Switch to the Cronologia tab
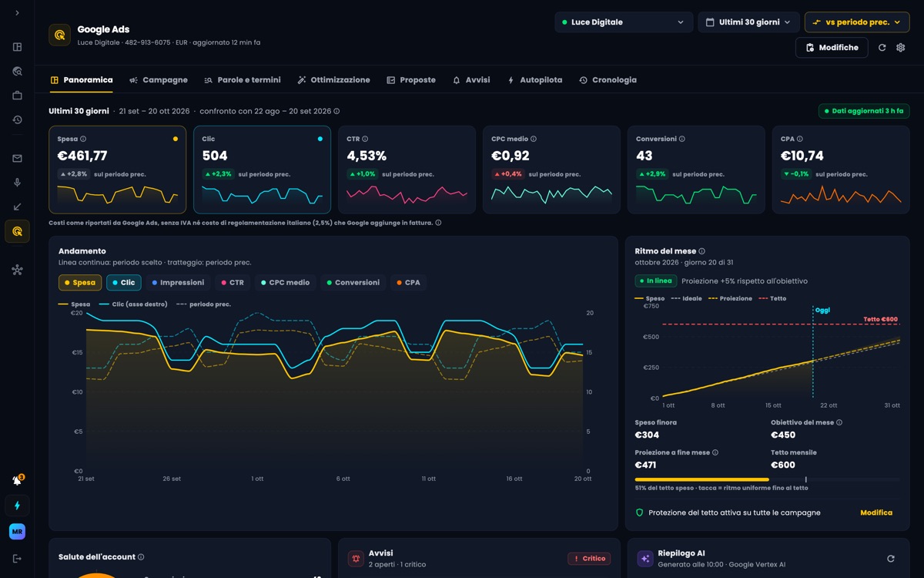 (x=608, y=80)
